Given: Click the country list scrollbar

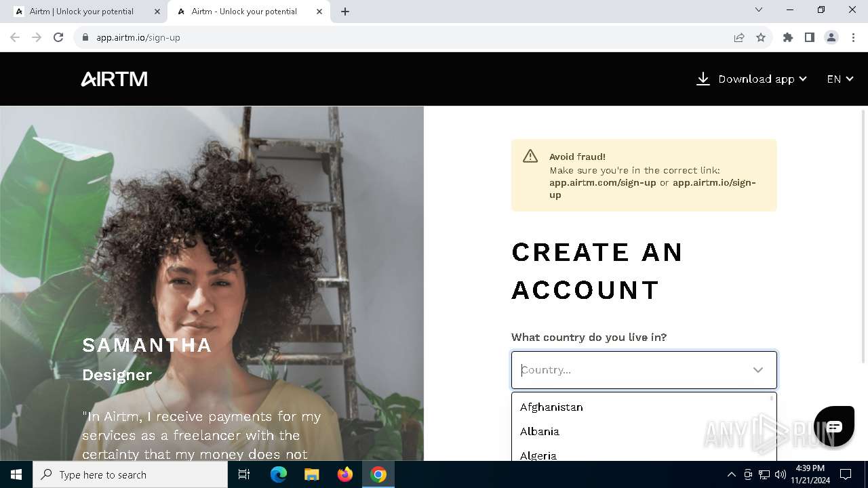Looking at the screenshot, I should point(772,398).
